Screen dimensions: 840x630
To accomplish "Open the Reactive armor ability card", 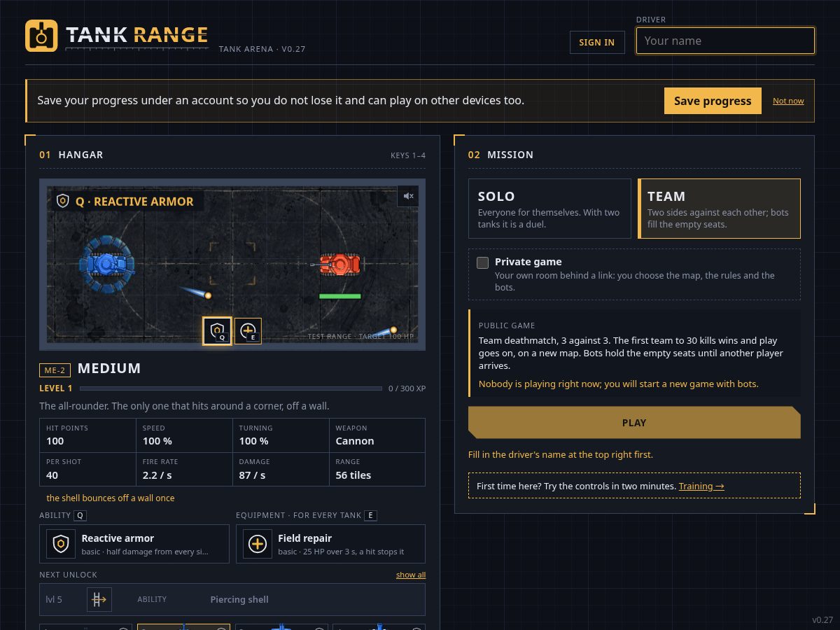I will [x=134, y=544].
